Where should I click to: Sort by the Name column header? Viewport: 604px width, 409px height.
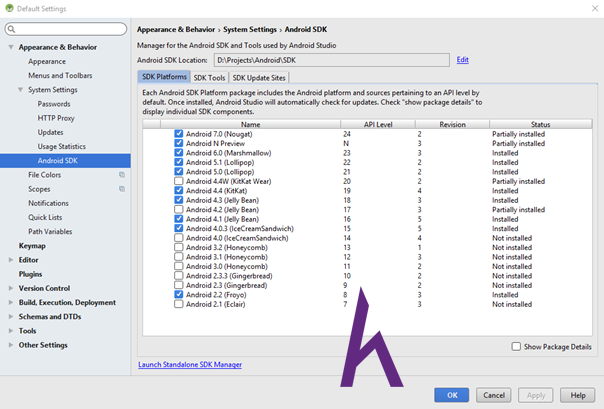[x=250, y=124]
